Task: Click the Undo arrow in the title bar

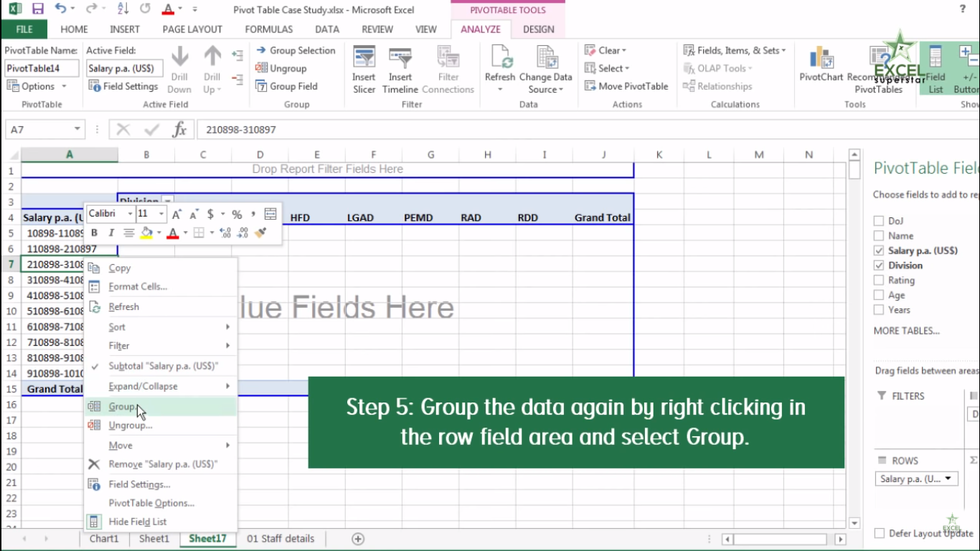Action: [60, 9]
